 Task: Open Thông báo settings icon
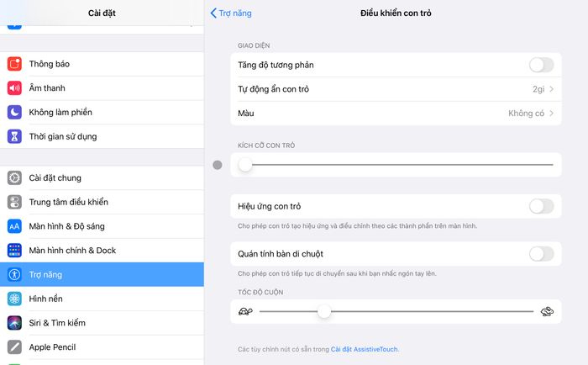(x=15, y=64)
